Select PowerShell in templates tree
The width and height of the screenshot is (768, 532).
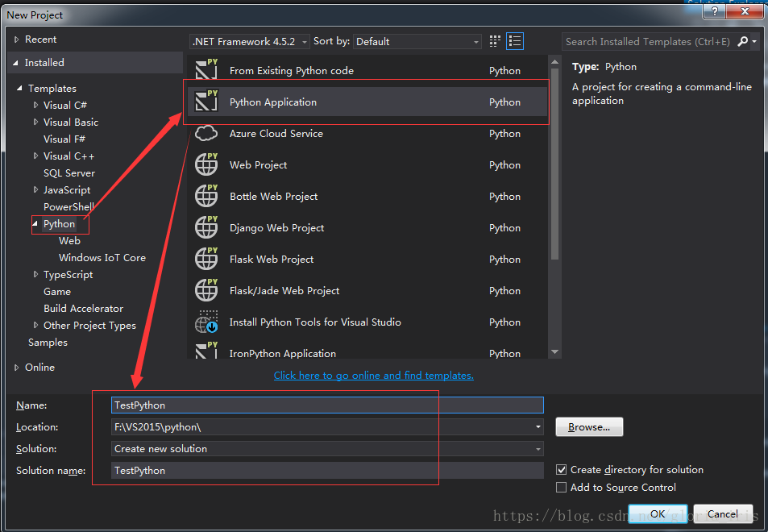69,206
